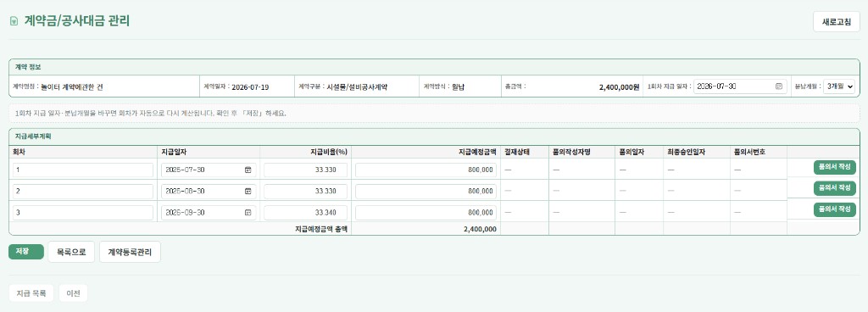
Task: Focus row 2 지급예정금액 field 800,000
Action: [x=426, y=192]
